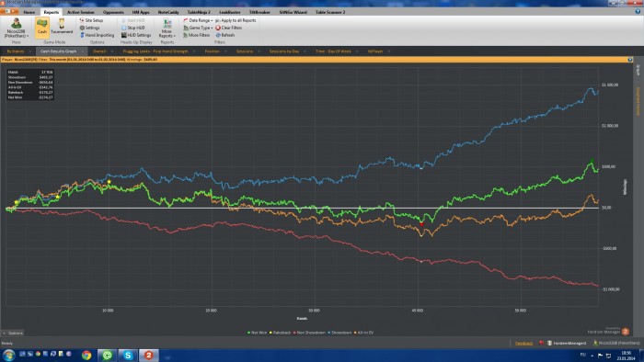The height and width of the screenshot is (362, 644).
Task: Open Site Setup
Action: coord(91,20)
